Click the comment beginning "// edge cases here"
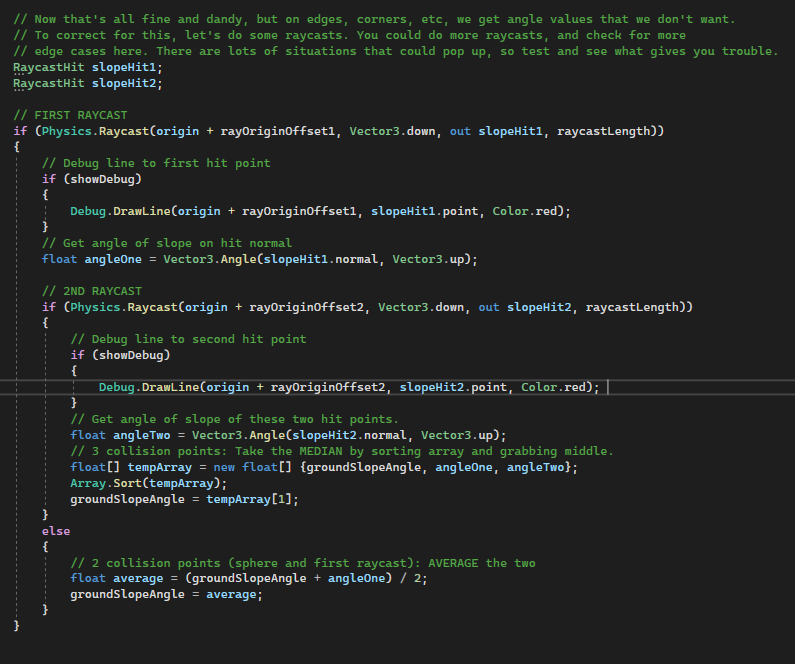Screen dimensions: 795x664 (395, 51)
